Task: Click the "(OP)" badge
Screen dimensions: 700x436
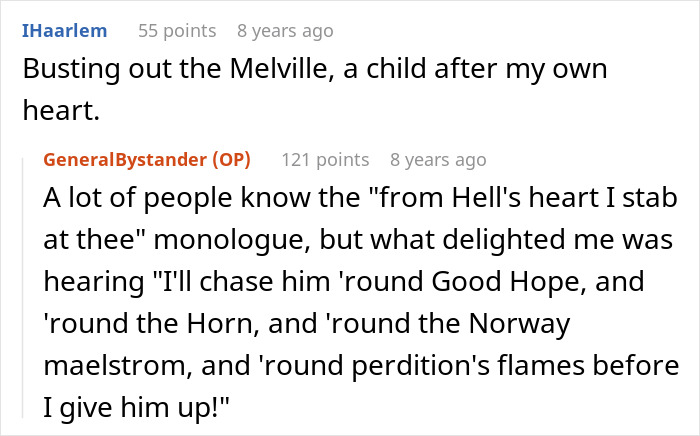Action: coord(229,159)
